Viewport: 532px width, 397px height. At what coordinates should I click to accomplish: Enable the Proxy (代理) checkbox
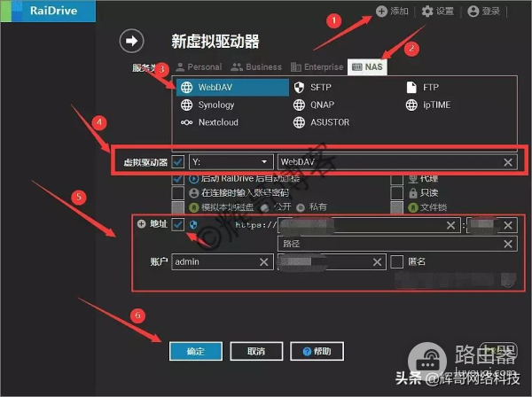coord(396,179)
